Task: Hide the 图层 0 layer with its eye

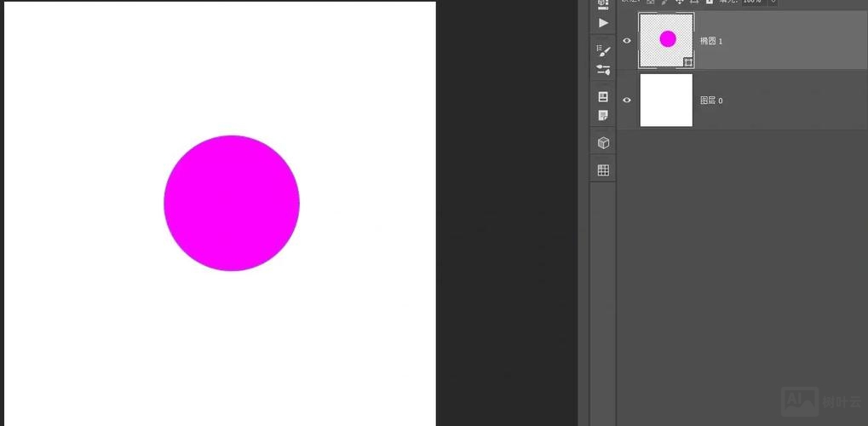Action: point(627,101)
